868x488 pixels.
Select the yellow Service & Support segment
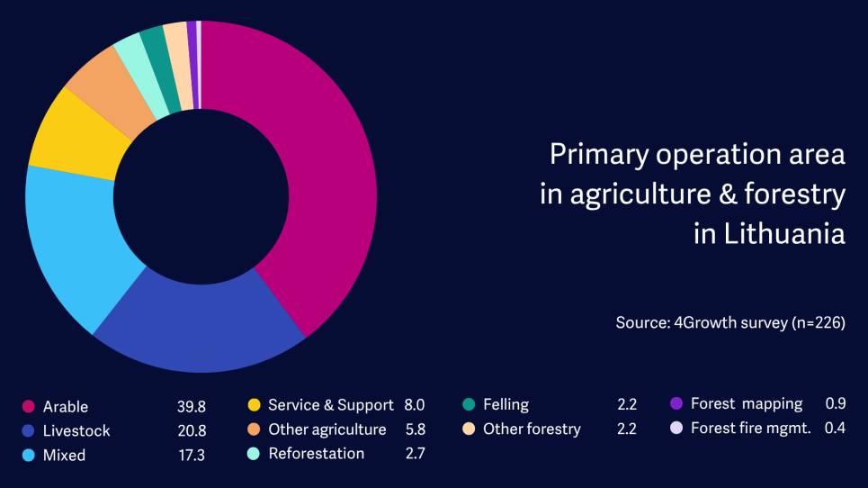click(x=74, y=133)
